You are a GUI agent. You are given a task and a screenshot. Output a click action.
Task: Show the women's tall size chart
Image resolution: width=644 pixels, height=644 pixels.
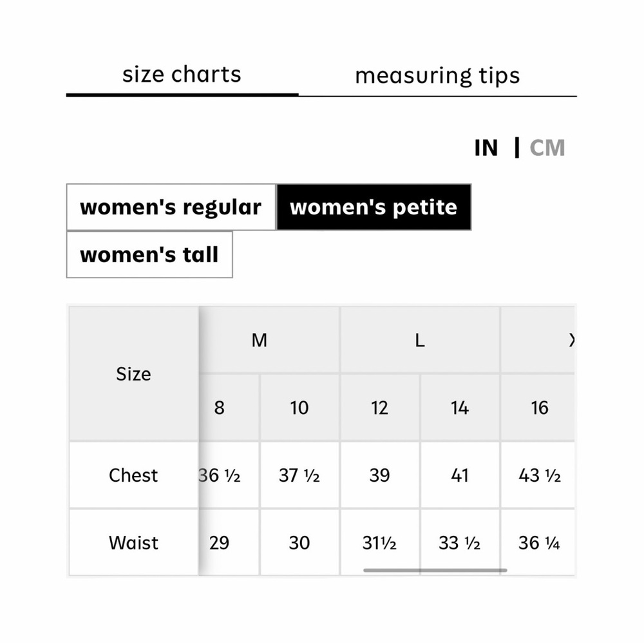click(x=149, y=255)
